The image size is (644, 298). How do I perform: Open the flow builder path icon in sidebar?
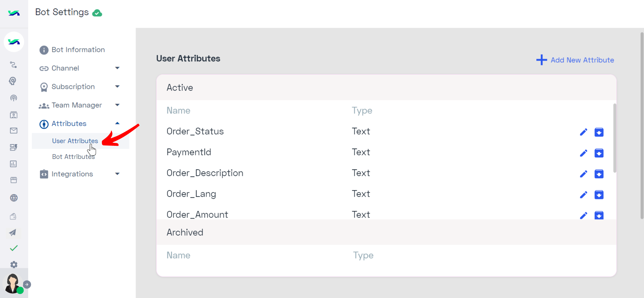[13, 65]
